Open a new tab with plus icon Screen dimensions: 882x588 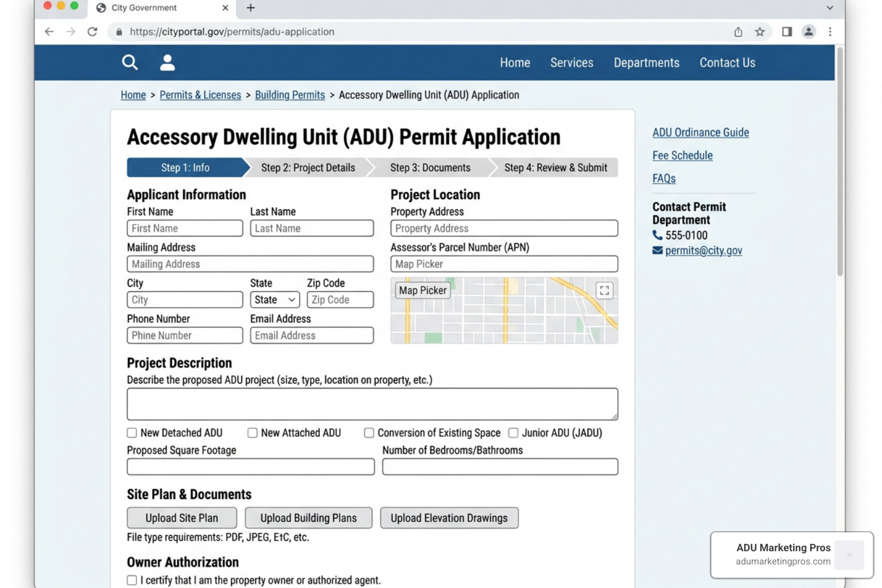(x=250, y=8)
